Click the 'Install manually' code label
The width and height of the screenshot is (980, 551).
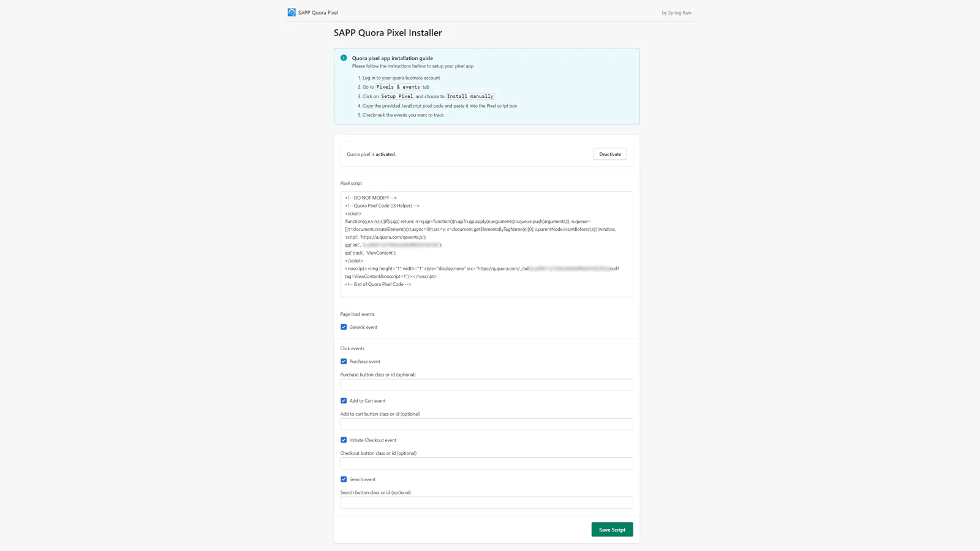tap(470, 97)
